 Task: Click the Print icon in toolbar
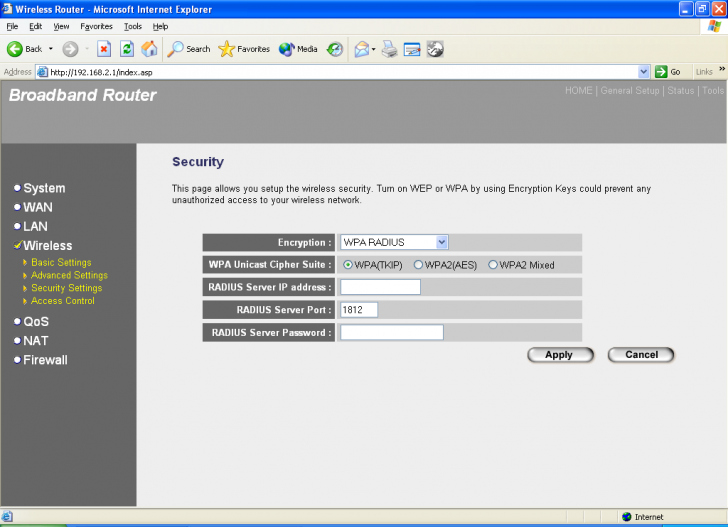click(389, 48)
